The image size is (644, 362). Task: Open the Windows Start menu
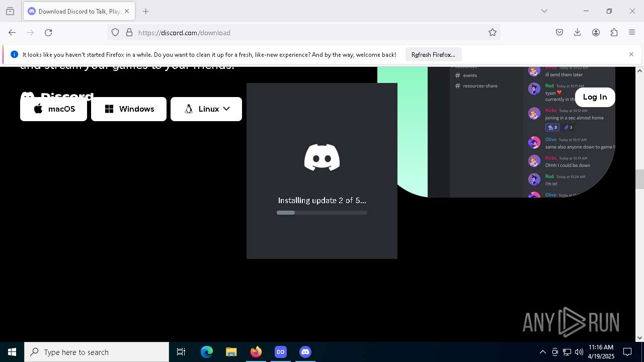pyautogui.click(x=12, y=352)
